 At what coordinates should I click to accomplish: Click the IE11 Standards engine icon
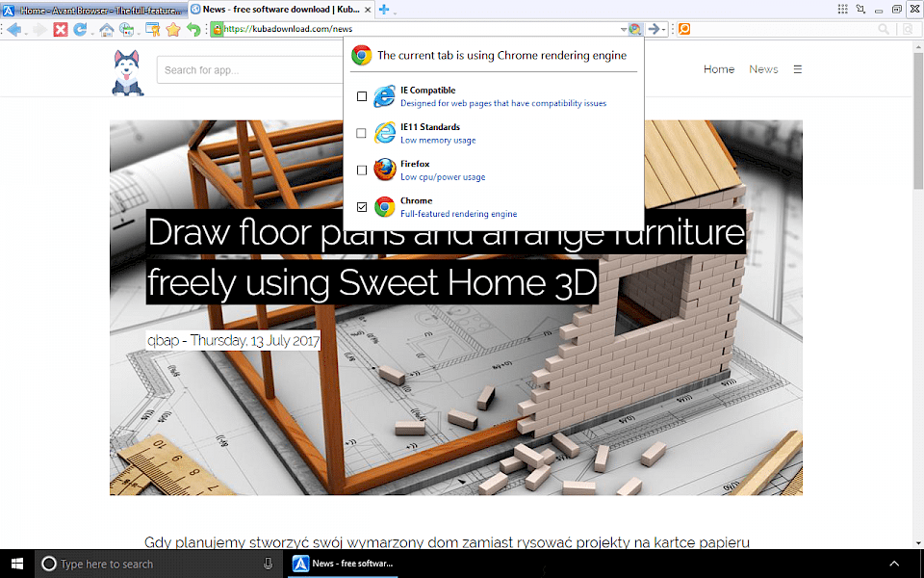coord(384,133)
